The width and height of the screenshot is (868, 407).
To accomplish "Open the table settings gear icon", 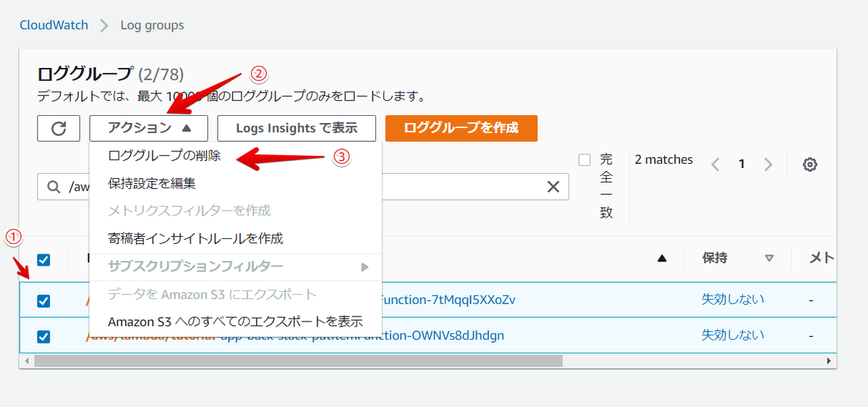I will (810, 164).
